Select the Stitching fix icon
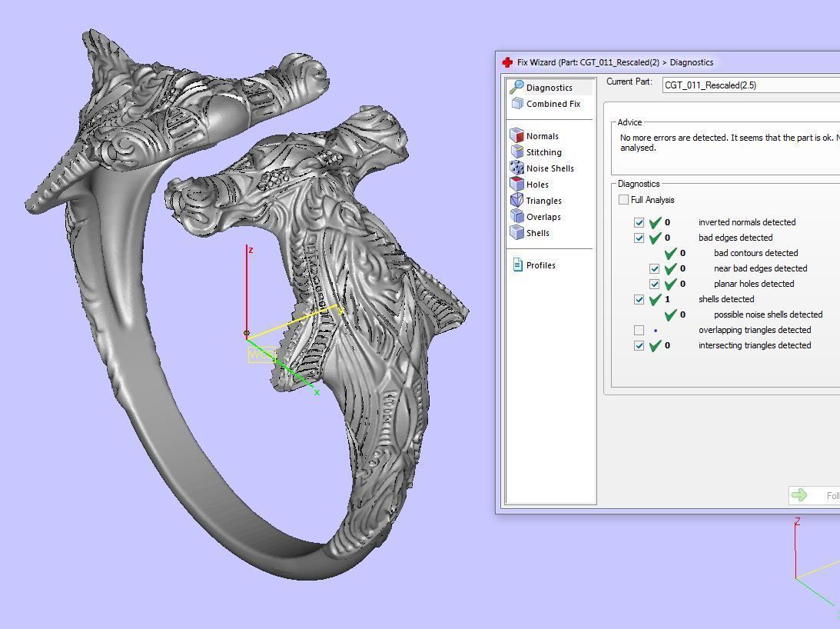Viewport: 840px width, 629px height. point(516,151)
